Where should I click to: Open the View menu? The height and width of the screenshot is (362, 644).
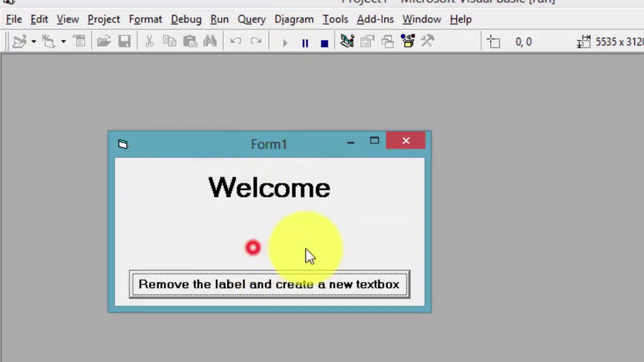(68, 19)
